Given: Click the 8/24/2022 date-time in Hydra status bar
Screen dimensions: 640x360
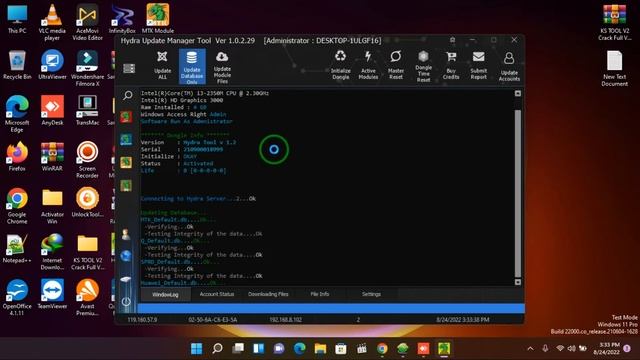Looking at the screenshot, I should 462,320.
